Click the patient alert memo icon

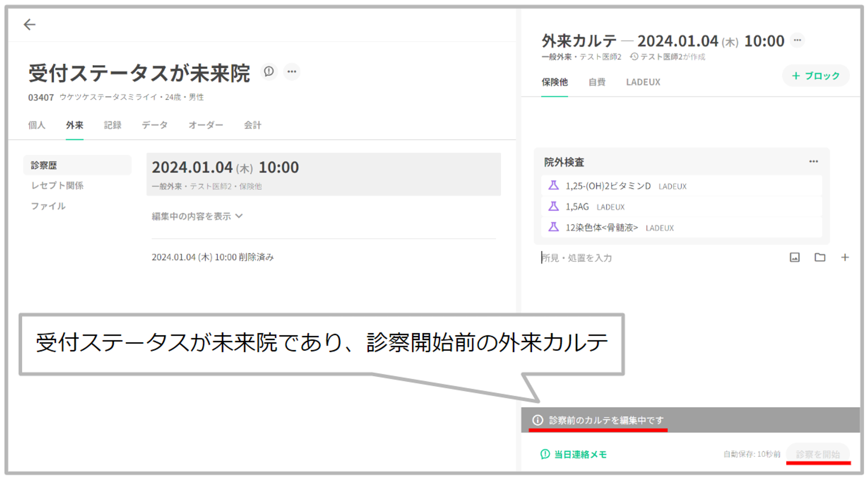coord(269,71)
